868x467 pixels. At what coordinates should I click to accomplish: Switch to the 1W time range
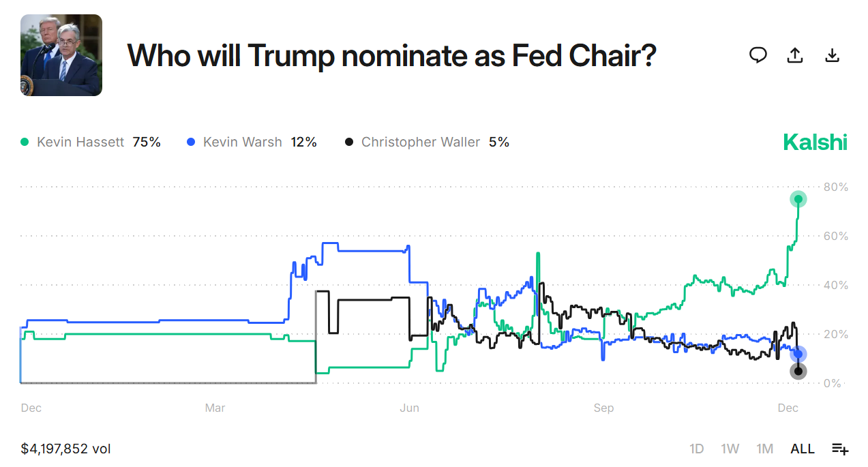[730, 449]
